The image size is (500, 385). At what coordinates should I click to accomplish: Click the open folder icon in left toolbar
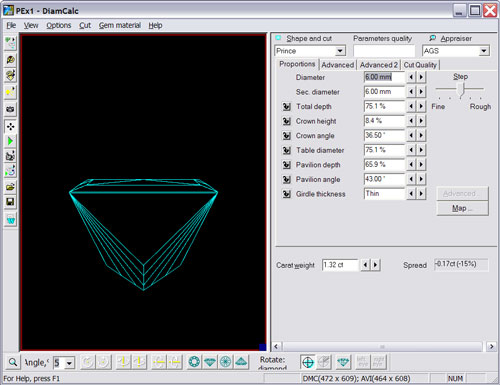10,187
